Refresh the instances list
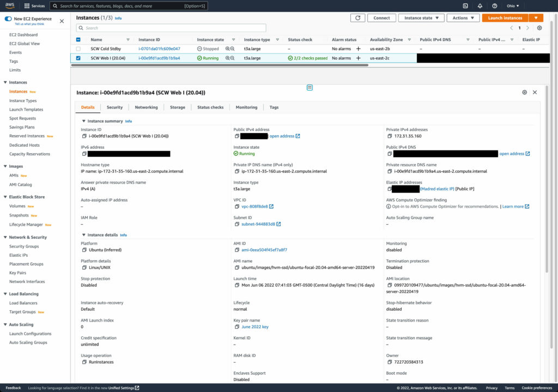This screenshot has width=558, height=392. (x=357, y=18)
